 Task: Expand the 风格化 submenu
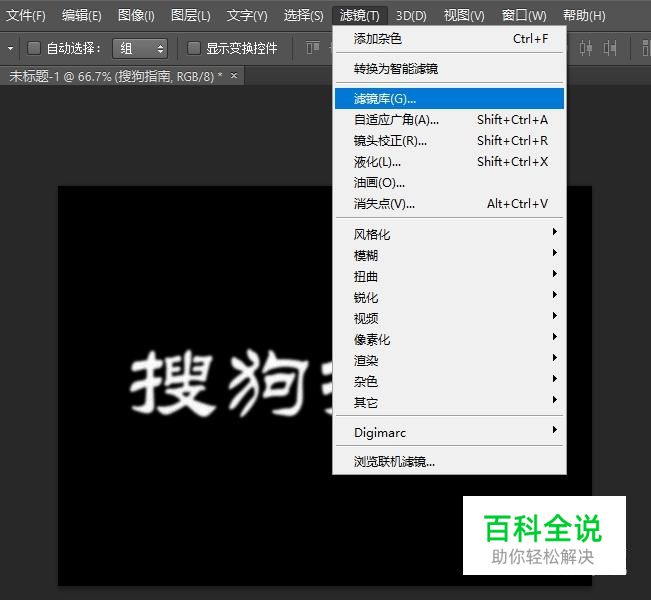click(x=450, y=235)
